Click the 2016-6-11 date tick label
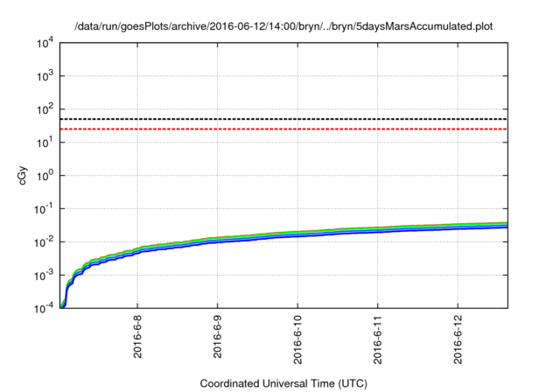The height and width of the screenshot is (392, 560). pyautogui.click(x=377, y=339)
